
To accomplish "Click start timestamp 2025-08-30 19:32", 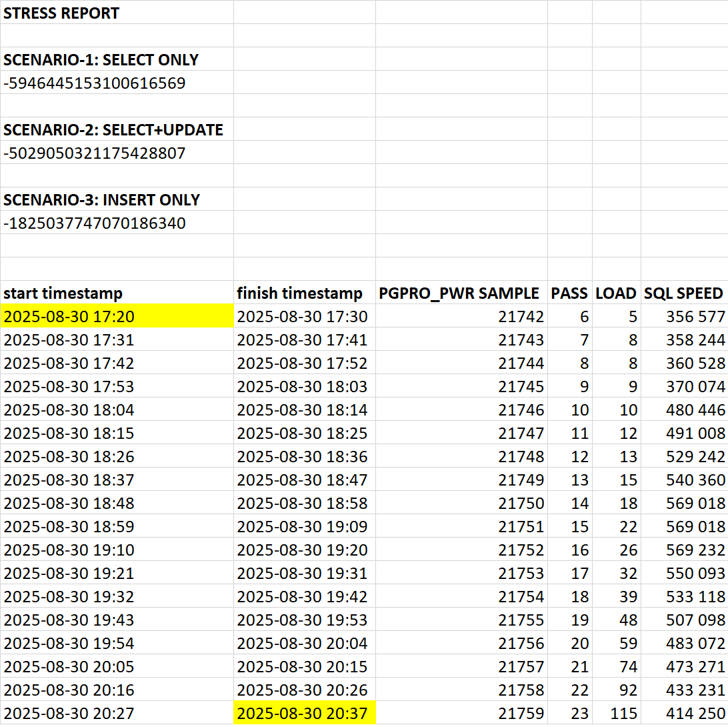I will pos(117,596).
